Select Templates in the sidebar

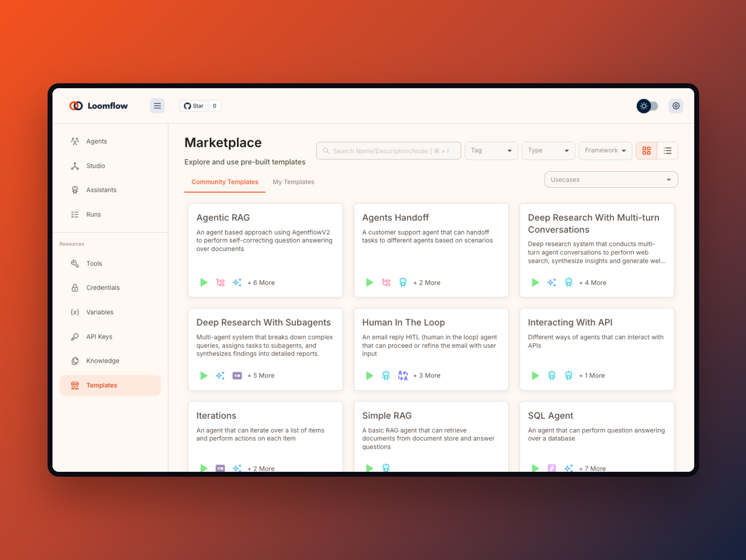click(x=110, y=385)
